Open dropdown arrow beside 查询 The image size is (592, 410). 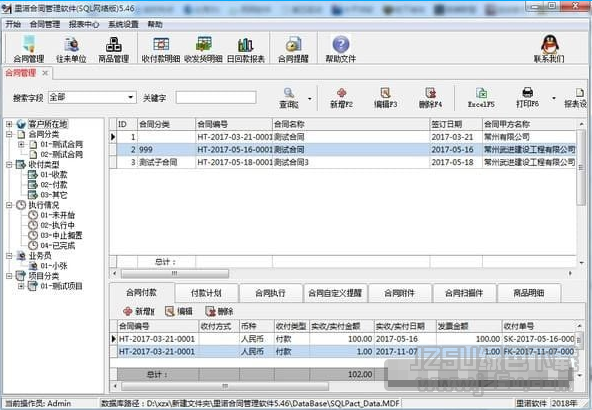coord(310,99)
